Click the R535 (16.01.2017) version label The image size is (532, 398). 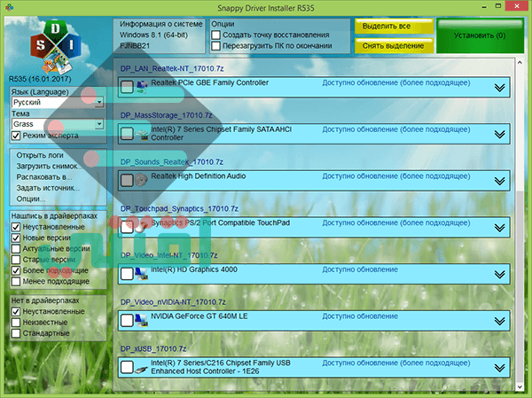(40, 79)
